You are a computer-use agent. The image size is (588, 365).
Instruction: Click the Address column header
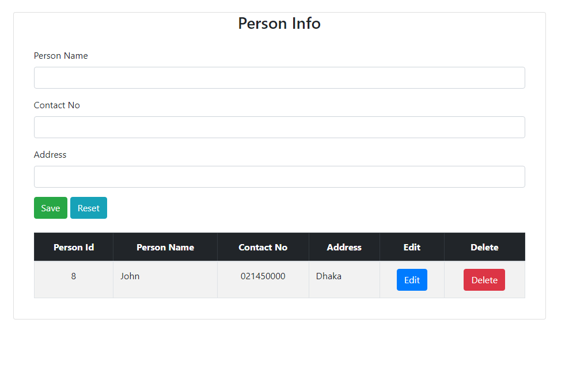tap(344, 247)
